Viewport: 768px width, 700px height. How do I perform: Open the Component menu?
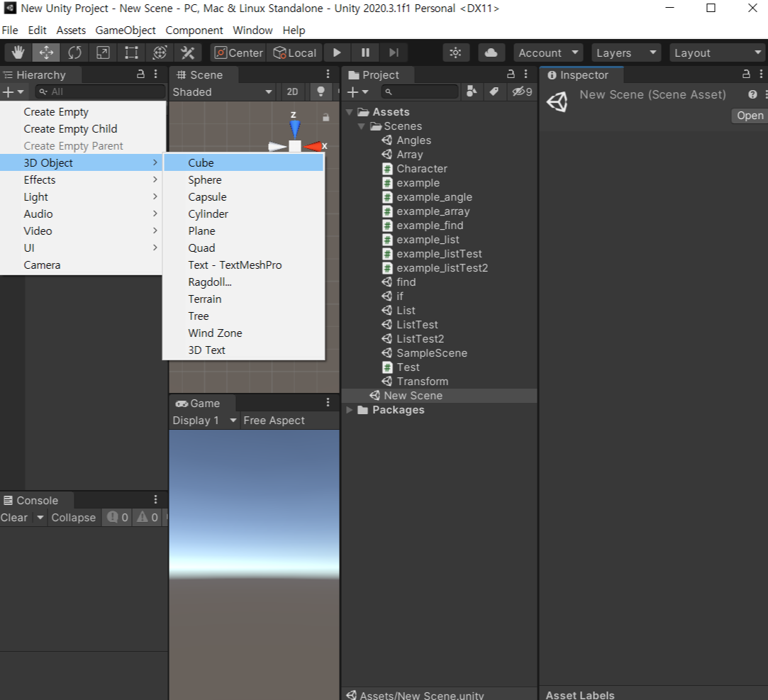[x=194, y=30]
